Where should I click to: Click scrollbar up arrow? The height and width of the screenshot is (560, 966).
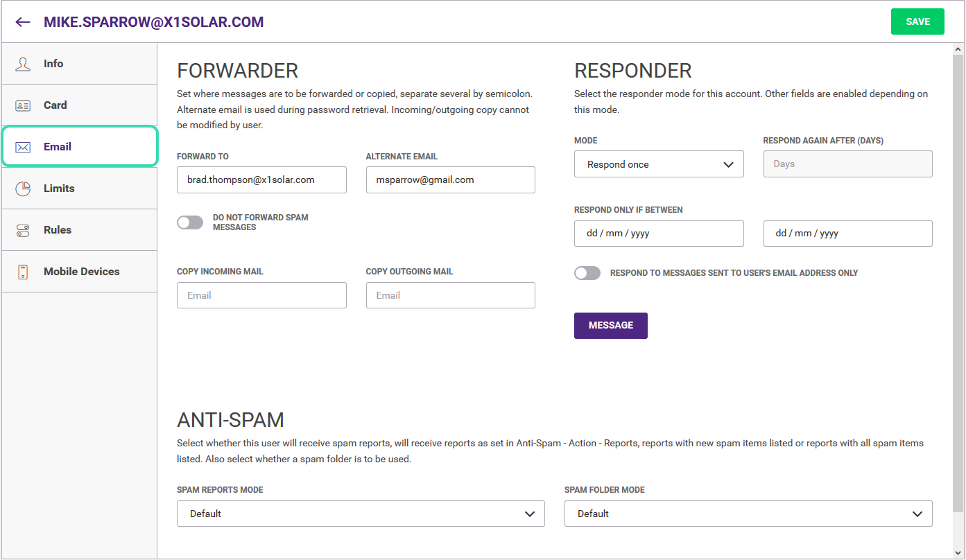click(x=958, y=50)
